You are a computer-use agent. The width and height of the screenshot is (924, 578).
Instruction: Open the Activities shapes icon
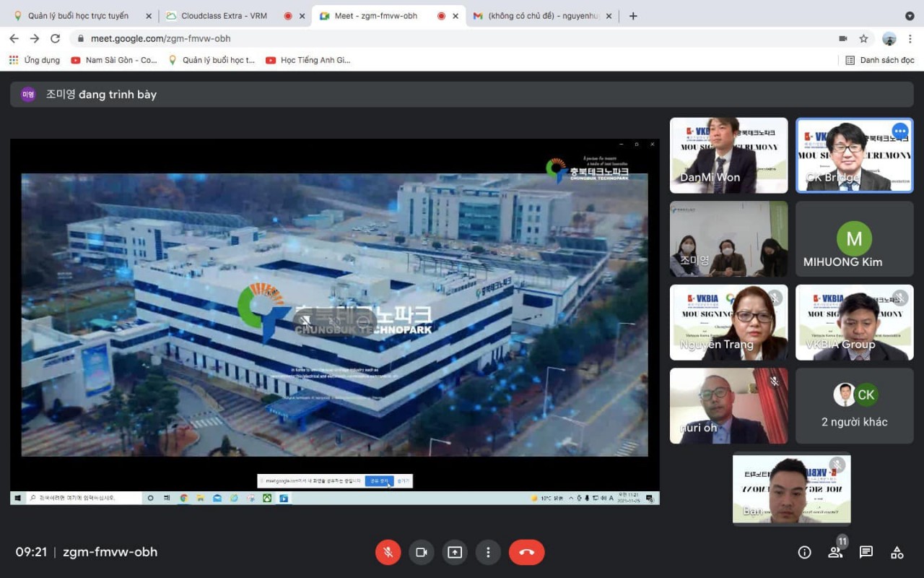click(897, 552)
